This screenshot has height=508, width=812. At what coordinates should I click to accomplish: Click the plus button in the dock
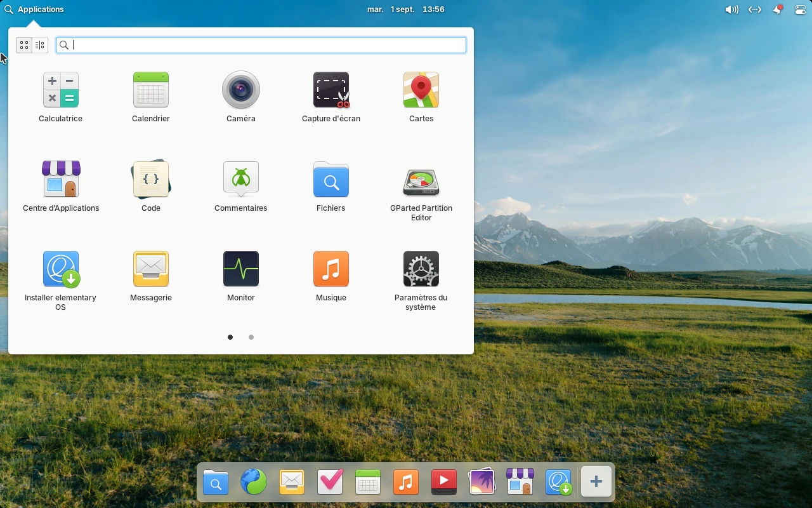coord(596,482)
